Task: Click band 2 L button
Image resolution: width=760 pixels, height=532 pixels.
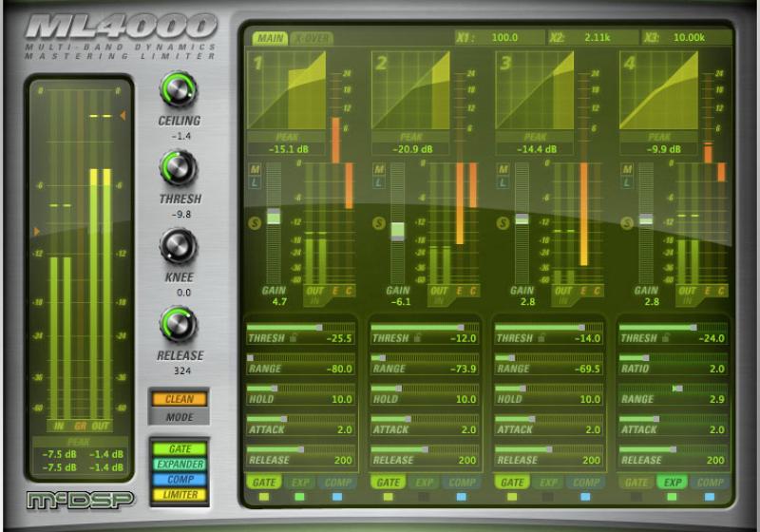Action: [x=379, y=182]
